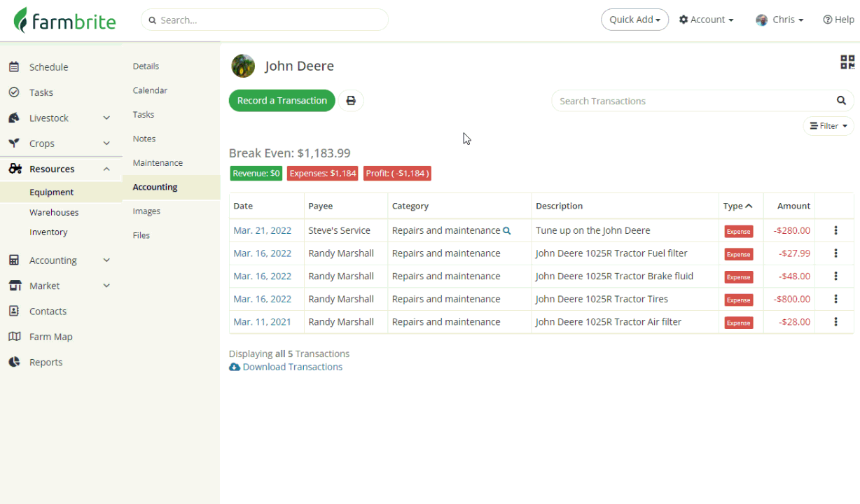Open row menu for Air filter transaction

click(x=835, y=322)
